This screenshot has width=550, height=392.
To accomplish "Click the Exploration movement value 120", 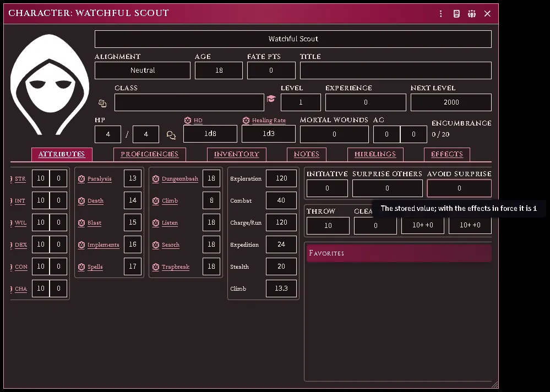I will point(281,178).
